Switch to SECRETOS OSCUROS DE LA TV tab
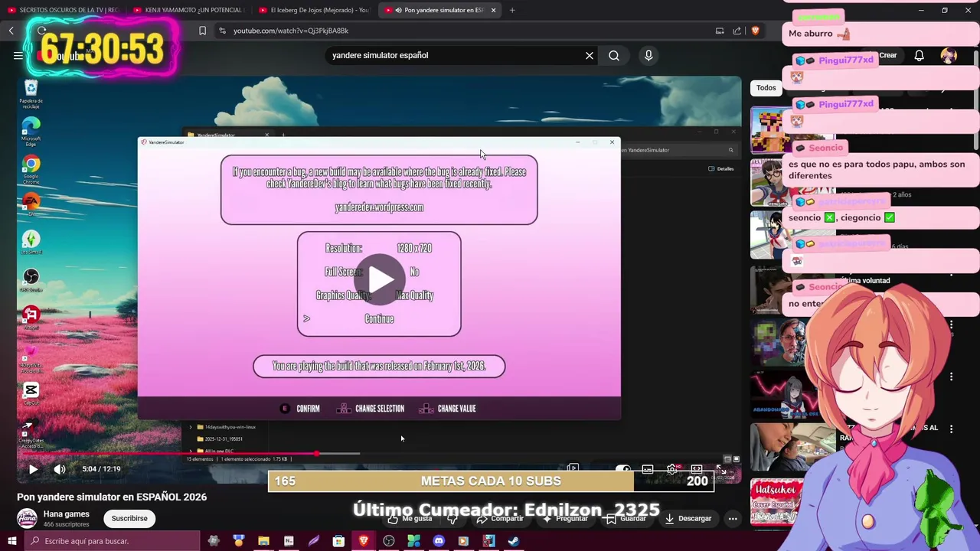Viewport: 980px width, 551px height. [63, 10]
